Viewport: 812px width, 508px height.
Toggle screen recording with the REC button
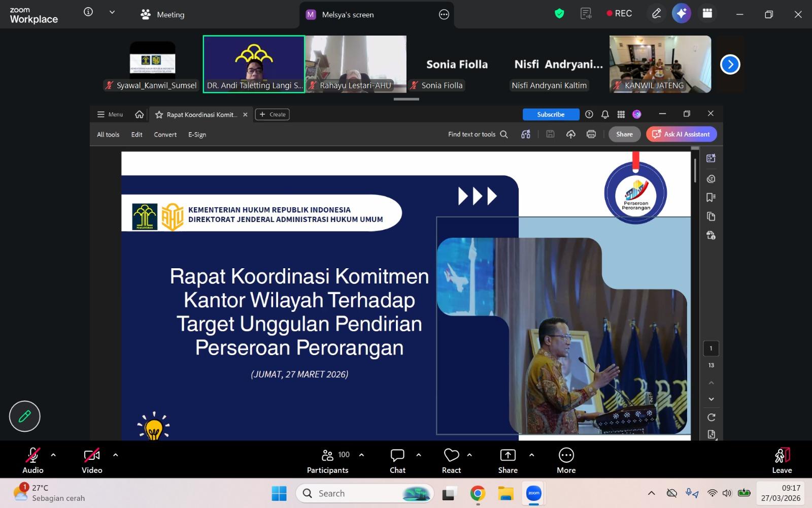point(618,13)
